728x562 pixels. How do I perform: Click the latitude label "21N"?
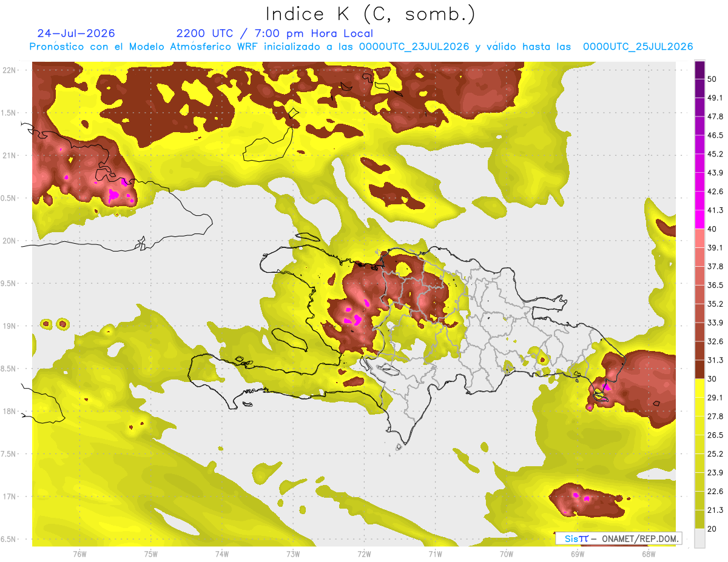pos(10,155)
